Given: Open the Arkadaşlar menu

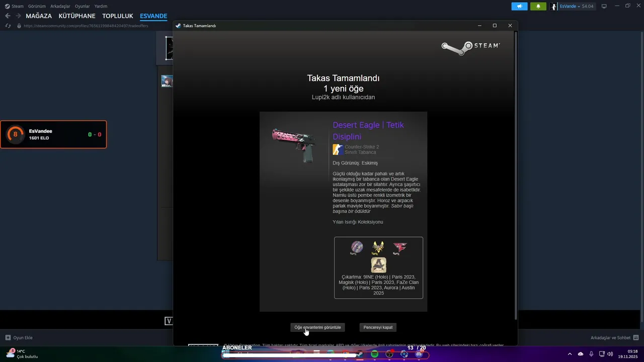Looking at the screenshot, I should 60,6.
